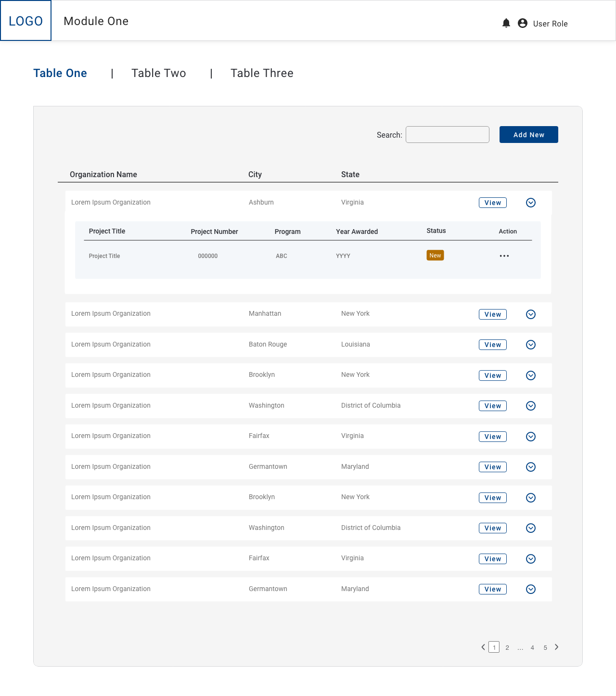
Task: Go to page 5 in pagination
Action: [545, 648]
